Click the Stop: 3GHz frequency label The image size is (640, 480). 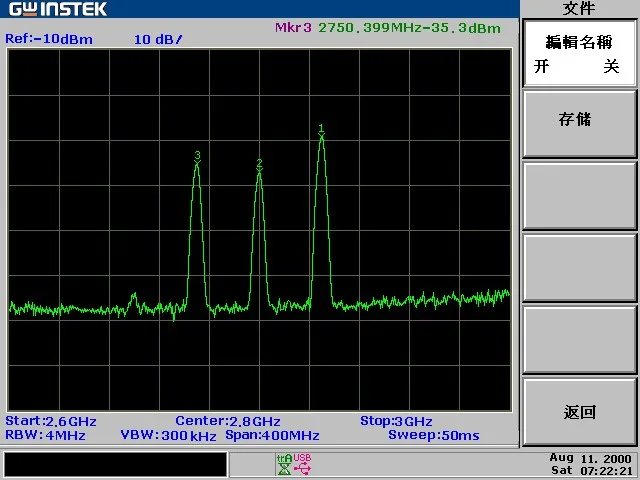[x=396, y=421]
